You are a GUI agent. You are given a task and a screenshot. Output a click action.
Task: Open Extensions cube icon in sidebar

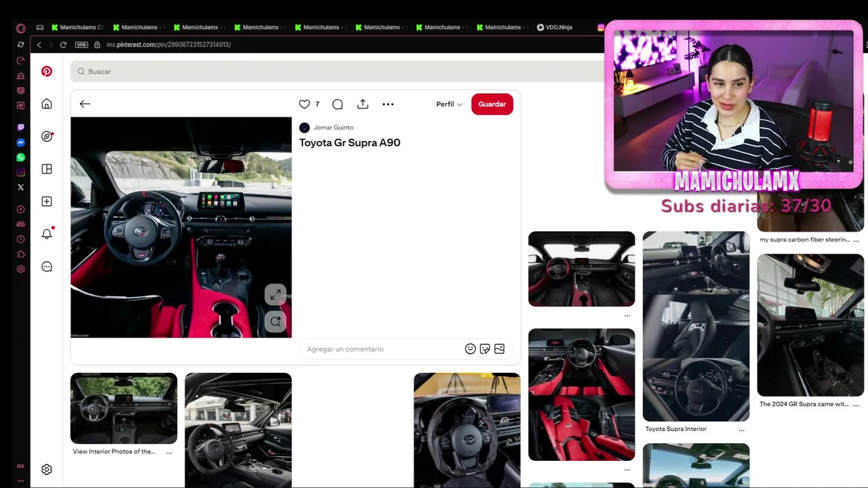pyautogui.click(x=21, y=254)
